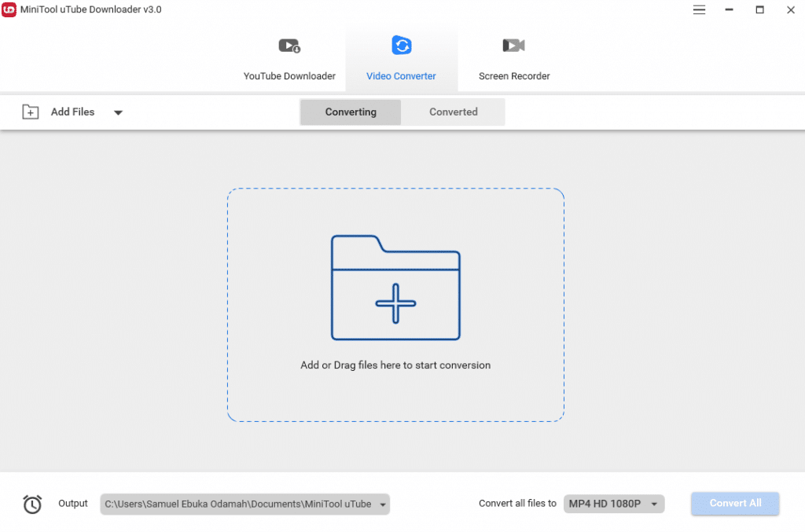Open the Screen Recorder camera icon
Viewport: 805px width, 532px height.
pos(513,45)
